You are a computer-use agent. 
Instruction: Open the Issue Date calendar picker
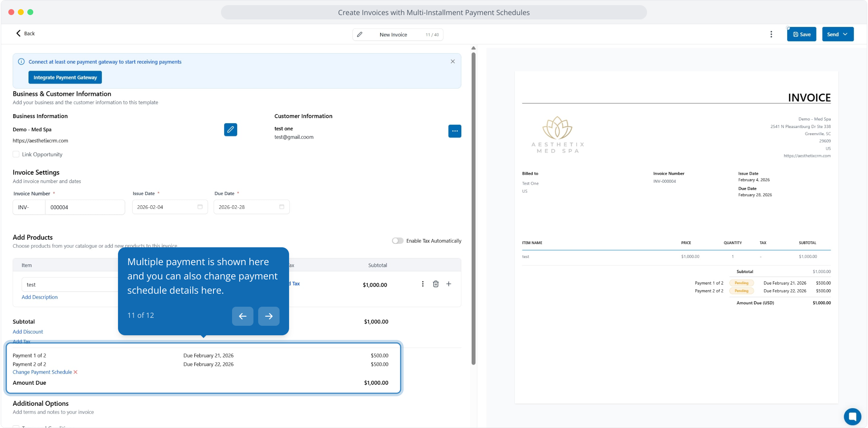pyautogui.click(x=200, y=207)
